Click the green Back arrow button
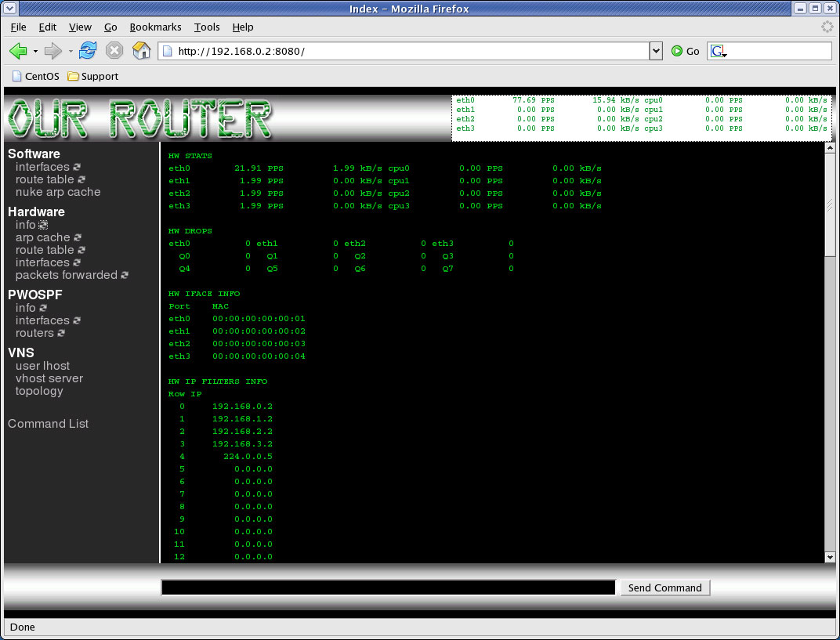Viewport: 840px width, 640px height. pos(18,51)
